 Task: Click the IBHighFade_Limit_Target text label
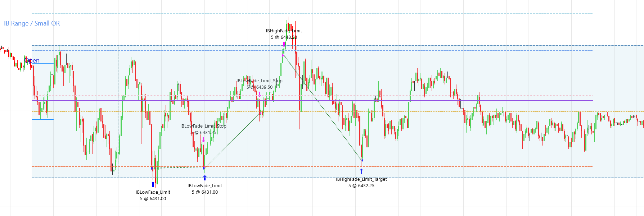click(361, 179)
